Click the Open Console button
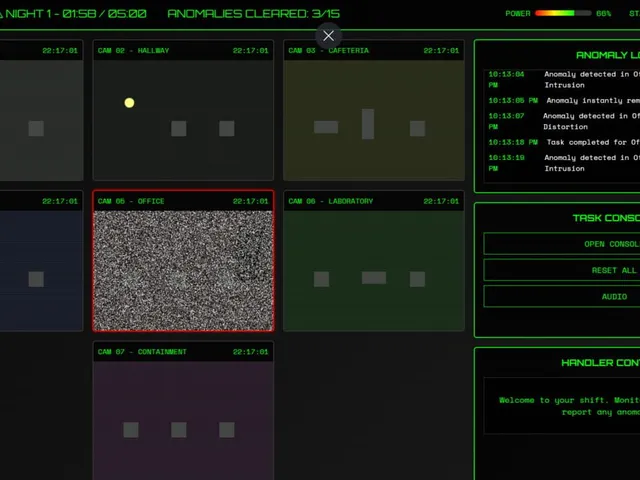 [562, 244]
